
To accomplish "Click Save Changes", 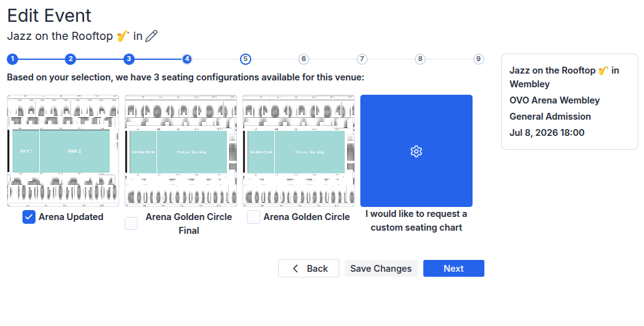I will pyautogui.click(x=381, y=269).
